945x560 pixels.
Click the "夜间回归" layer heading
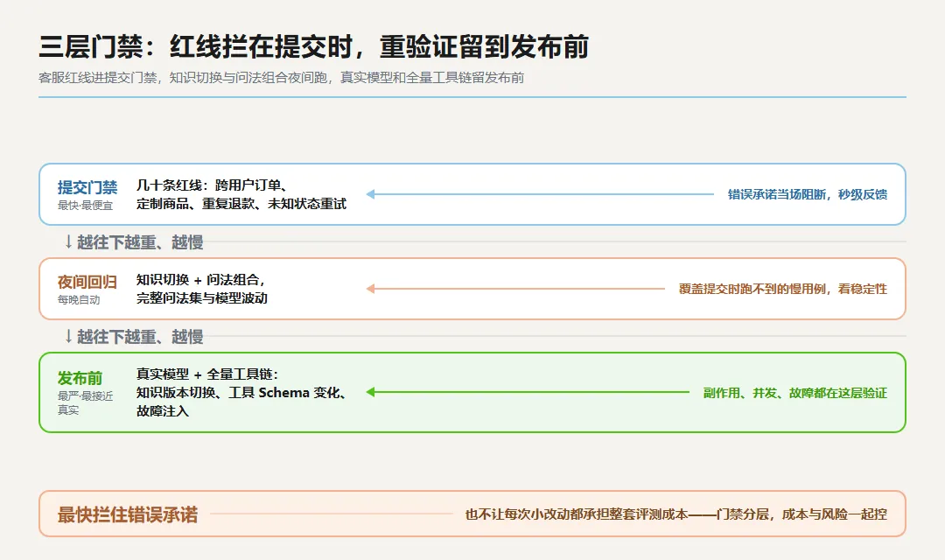(87, 282)
